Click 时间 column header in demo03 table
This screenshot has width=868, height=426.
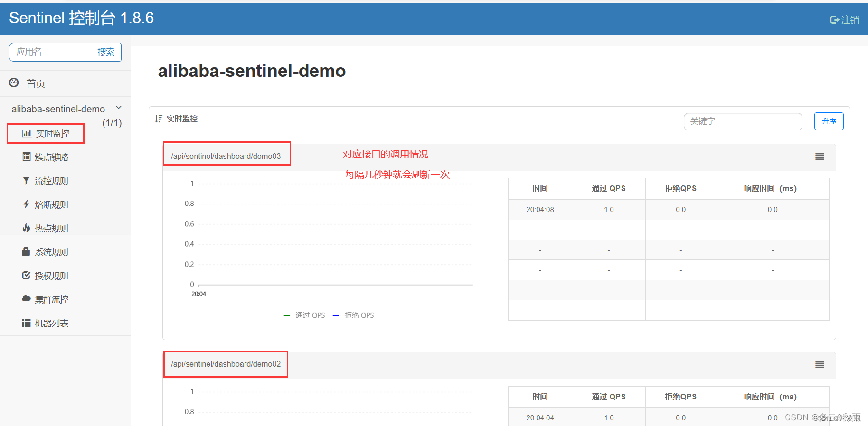[x=540, y=189]
